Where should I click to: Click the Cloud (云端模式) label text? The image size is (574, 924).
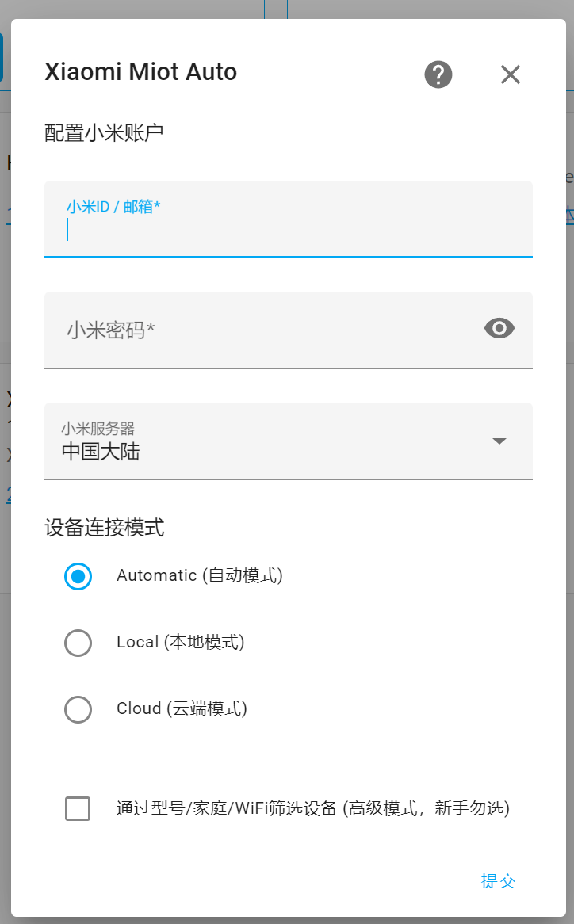coord(182,708)
